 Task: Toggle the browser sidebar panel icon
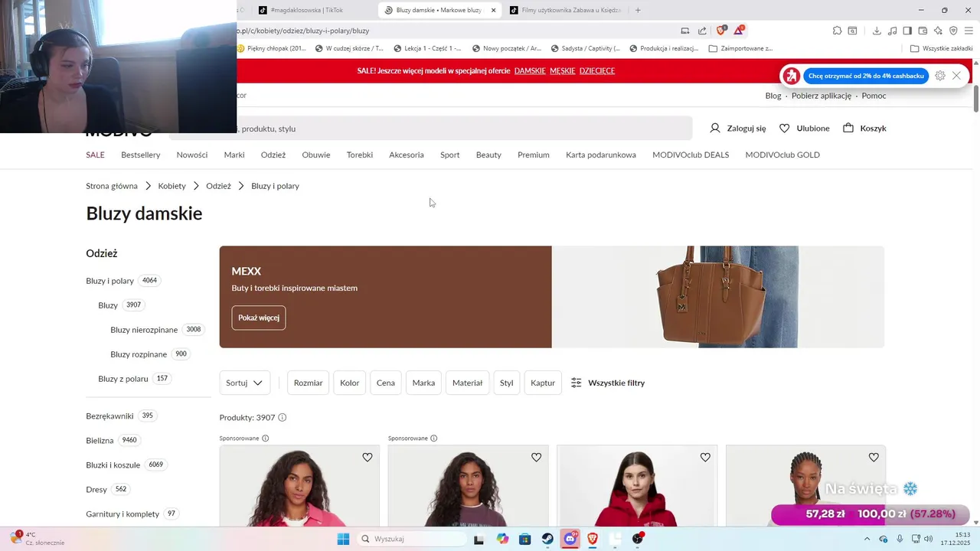[907, 31]
